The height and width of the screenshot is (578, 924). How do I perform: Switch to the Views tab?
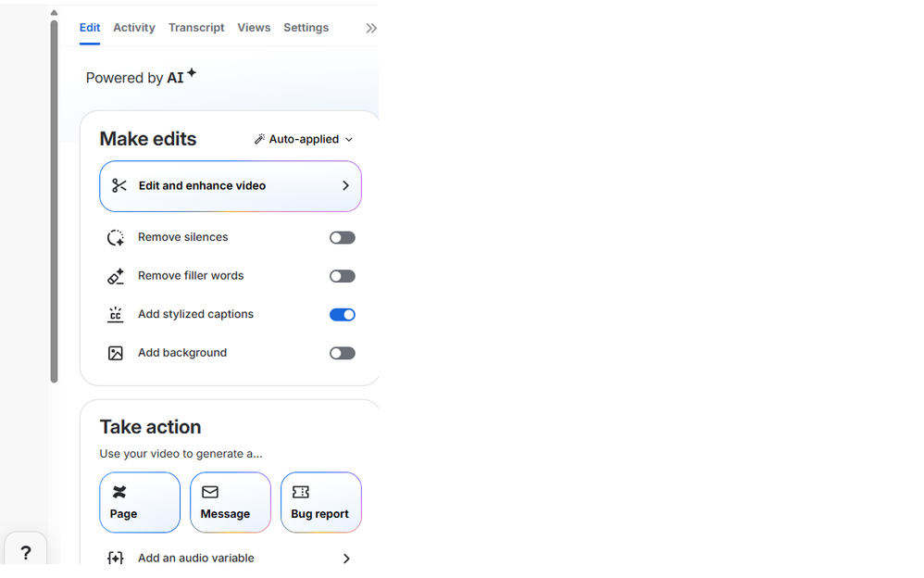[254, 28]
